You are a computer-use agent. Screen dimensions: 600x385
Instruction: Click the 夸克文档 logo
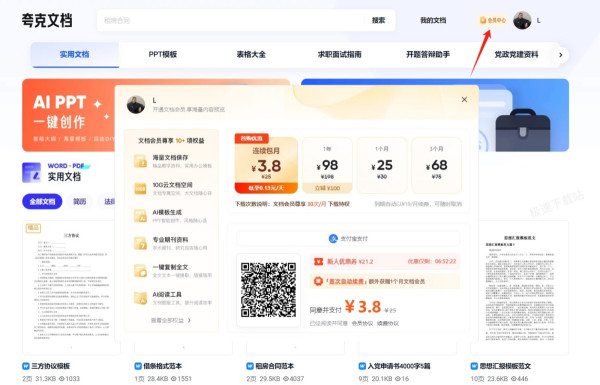click(x=47, y=20)
